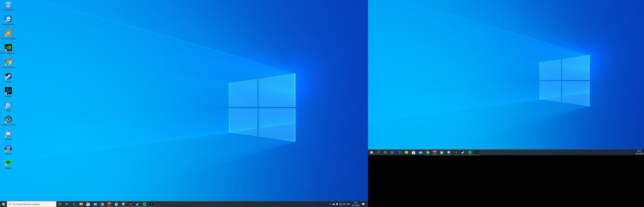Click the search magnifier on second monitor taskbar
Image resolution: width=644 pixels, height=207 pixels.
(x=378, y=153)
